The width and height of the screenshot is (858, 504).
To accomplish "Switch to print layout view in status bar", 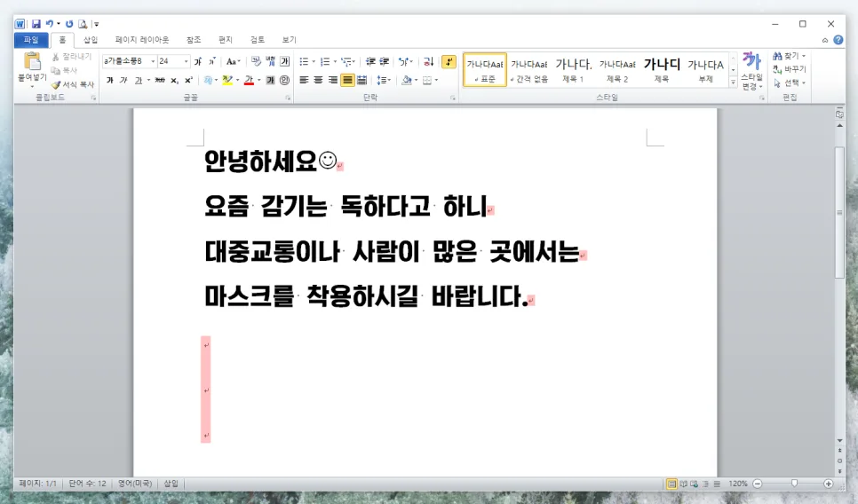I will tap(671, 484).
